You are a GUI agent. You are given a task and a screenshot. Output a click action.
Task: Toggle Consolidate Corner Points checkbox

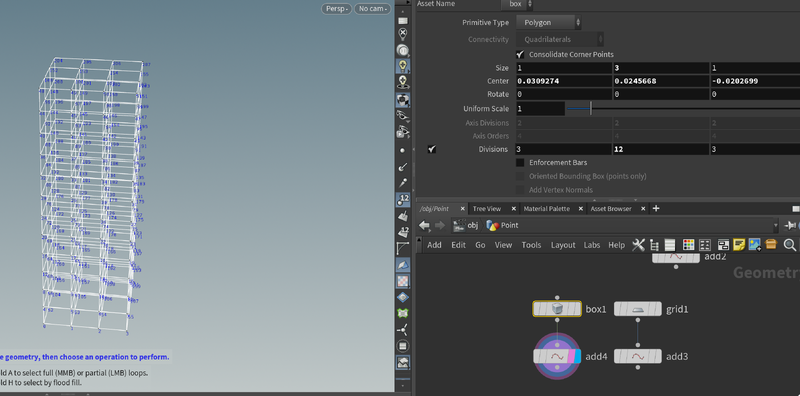(x=520, y=55)
